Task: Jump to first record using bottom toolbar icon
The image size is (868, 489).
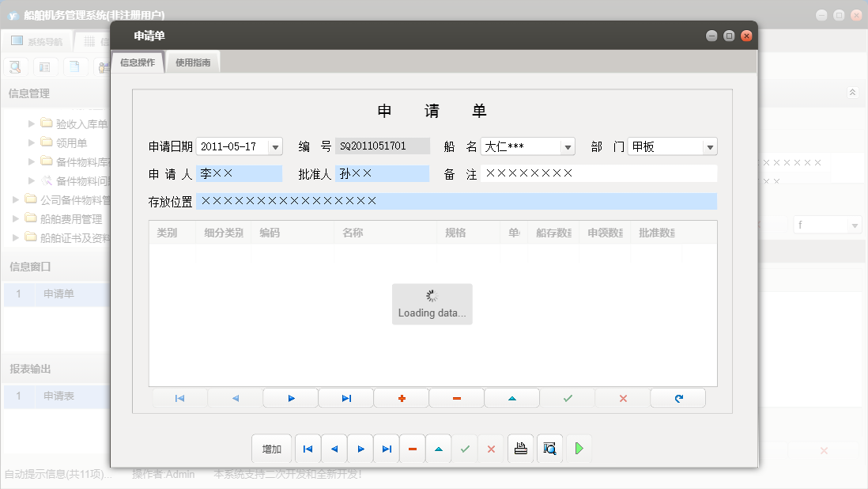Action: click(308, 449)
